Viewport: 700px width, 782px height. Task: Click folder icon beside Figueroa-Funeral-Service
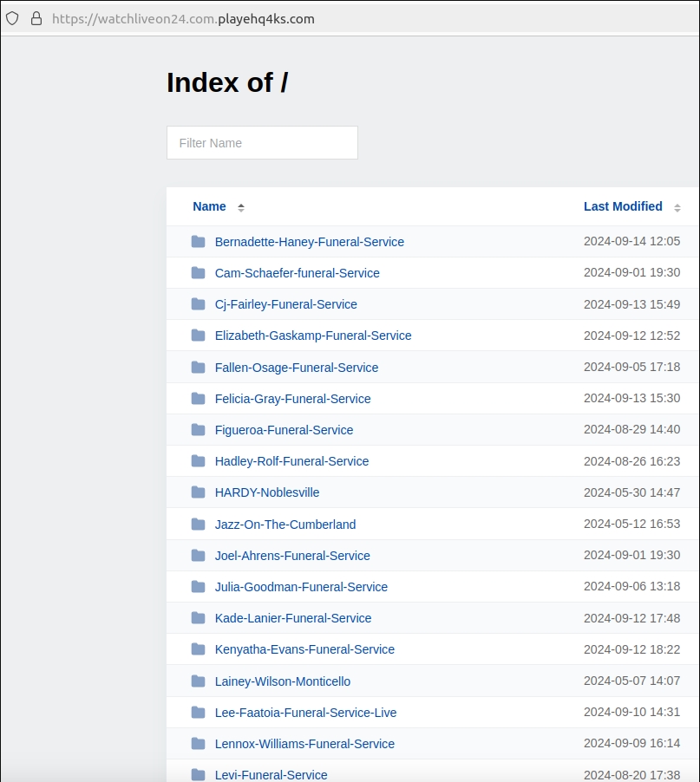click(198, 430)
